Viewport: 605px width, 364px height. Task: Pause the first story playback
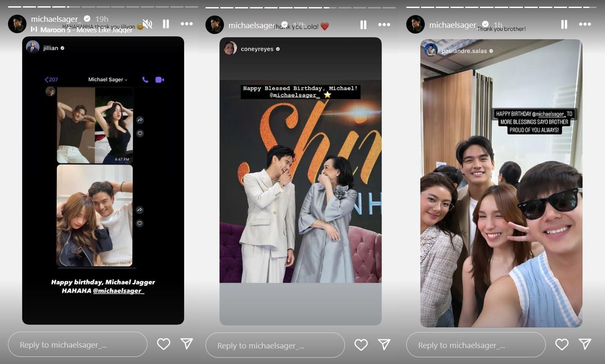coord(166,24)
